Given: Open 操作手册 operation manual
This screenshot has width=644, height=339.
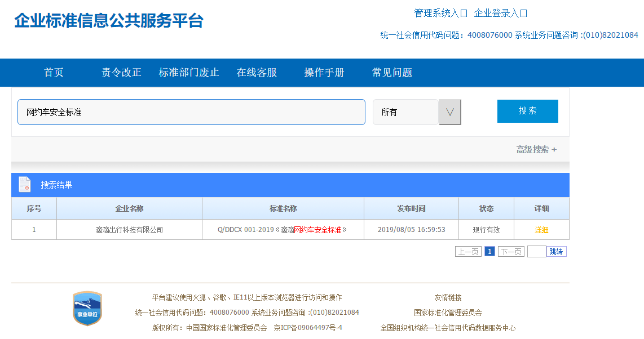Looking at the screenshot, I should tap(324, 73).
